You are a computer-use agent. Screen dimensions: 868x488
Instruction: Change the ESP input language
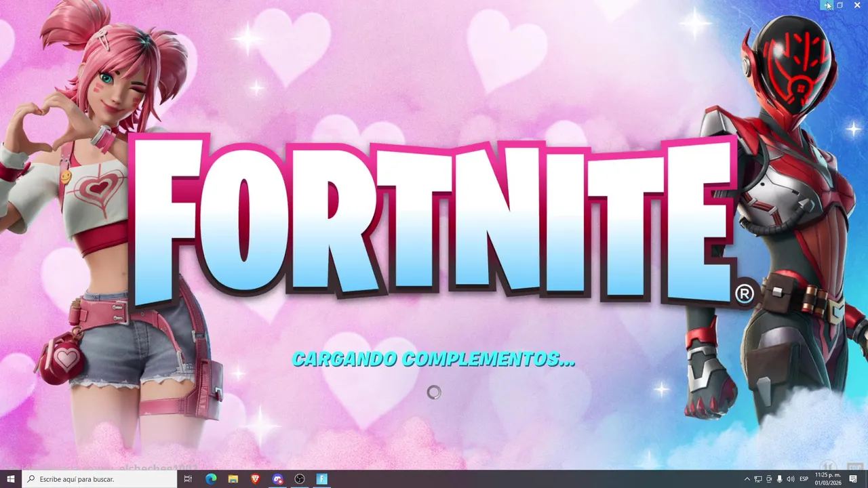[804, 479]
